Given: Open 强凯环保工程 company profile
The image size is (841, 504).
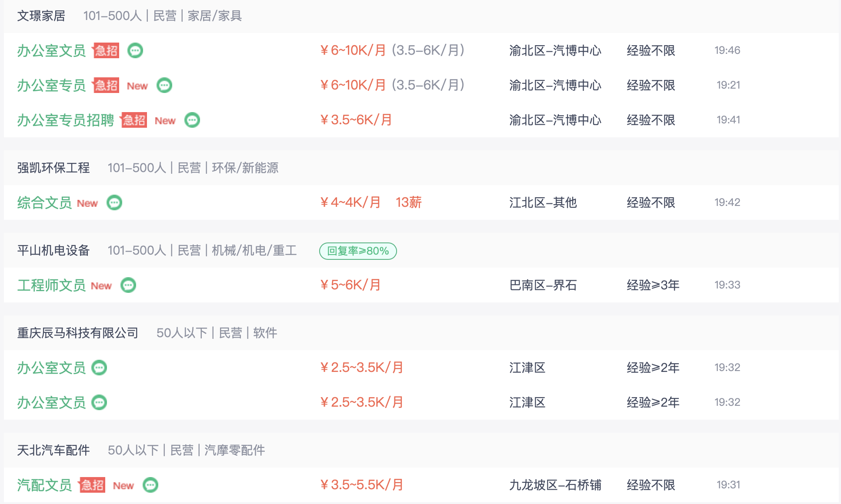Looking at the screenshot, I should 53,168.
